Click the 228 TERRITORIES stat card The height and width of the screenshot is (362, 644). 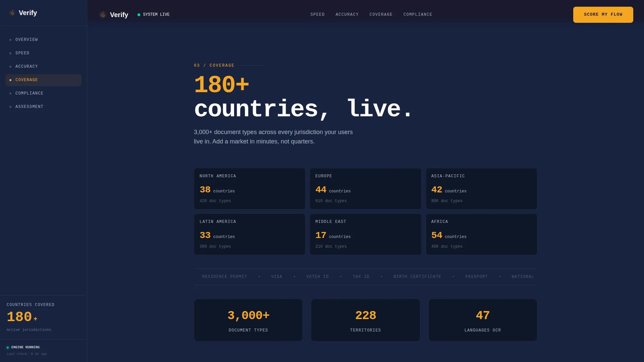(x=365, y=320)
